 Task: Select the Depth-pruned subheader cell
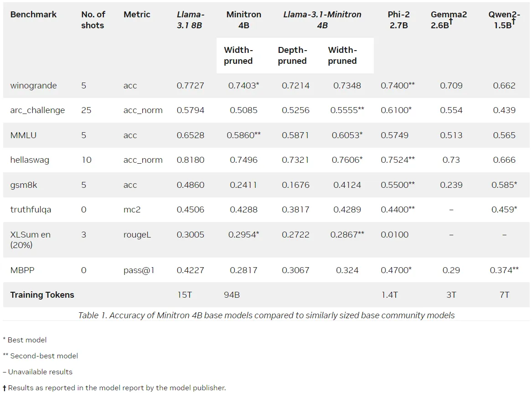point(292,55)
